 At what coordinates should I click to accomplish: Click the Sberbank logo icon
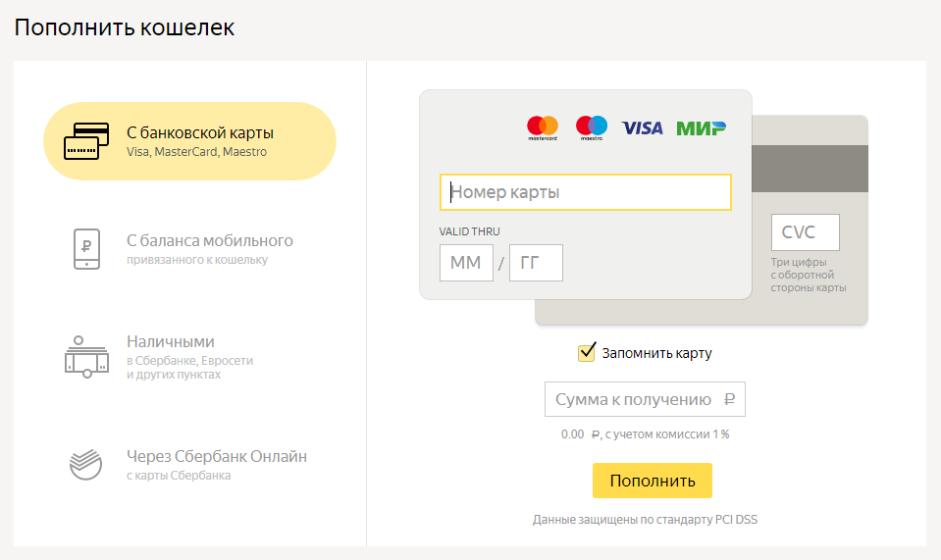[x=85, y=465]
